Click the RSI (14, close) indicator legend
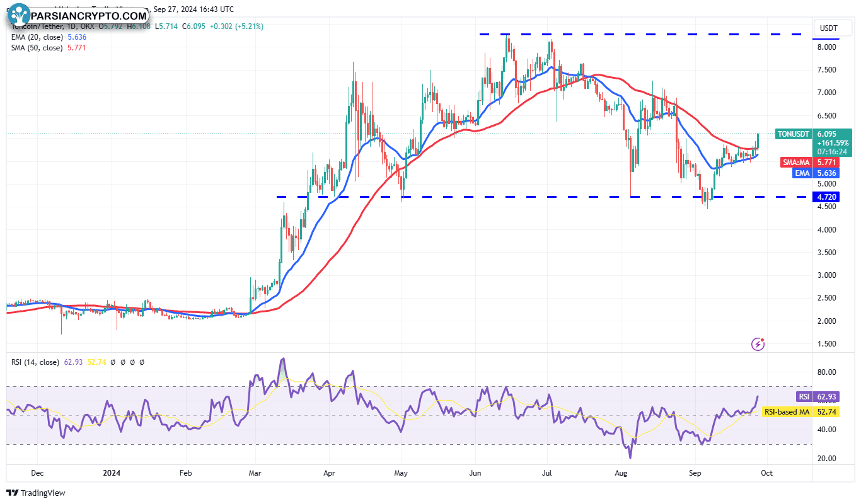This screenshot has height=504, width=861. tap(35, 362)
